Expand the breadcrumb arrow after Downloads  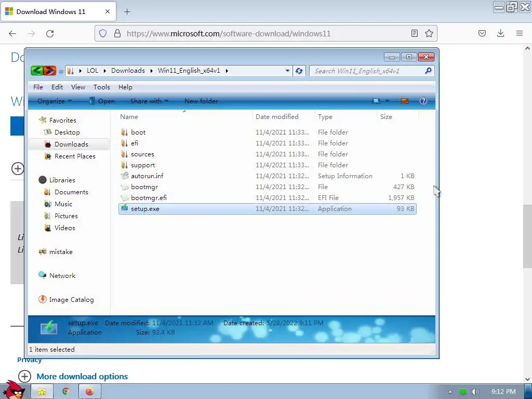(x=152, y=71)
